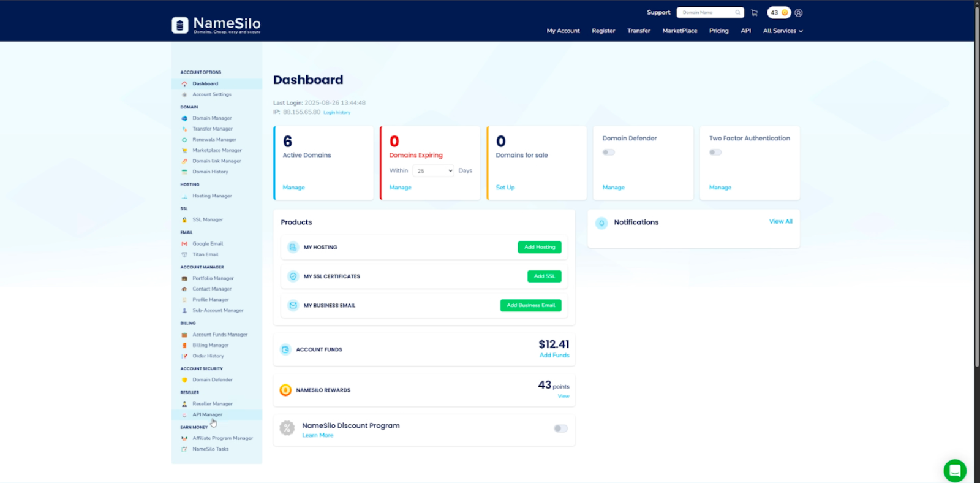Open the Pricing menu item
Image resolution: width=980 pixels, height=483 pixels.
pos(719,31)
